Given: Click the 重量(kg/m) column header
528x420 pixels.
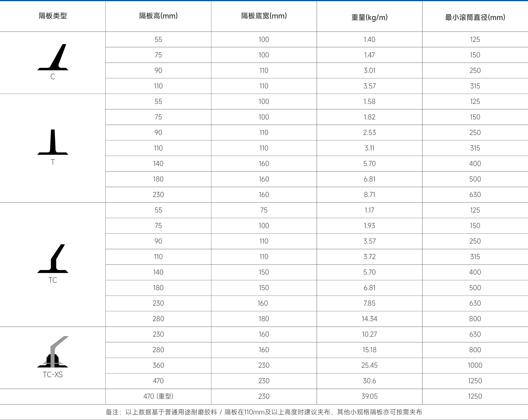Looking at the screenshot, I should pos(369,18).
